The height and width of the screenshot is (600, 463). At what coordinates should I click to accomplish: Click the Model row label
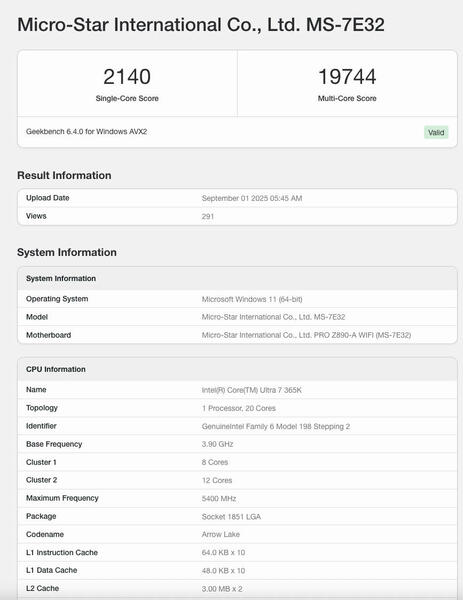point(37,317)
